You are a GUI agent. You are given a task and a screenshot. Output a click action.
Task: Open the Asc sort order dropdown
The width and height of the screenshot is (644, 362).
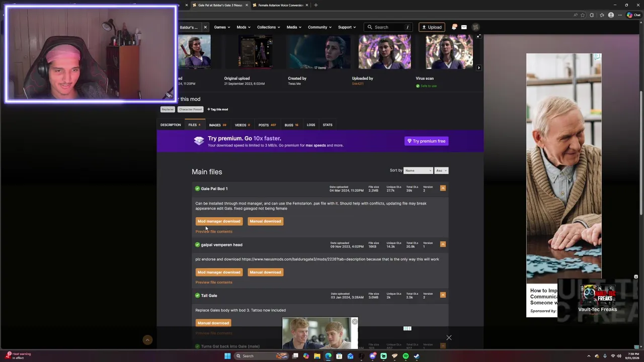[441, 170]
